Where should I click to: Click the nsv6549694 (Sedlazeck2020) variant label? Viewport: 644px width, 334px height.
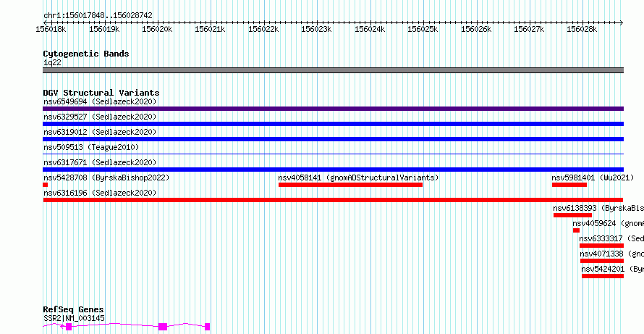click(100, 101)
